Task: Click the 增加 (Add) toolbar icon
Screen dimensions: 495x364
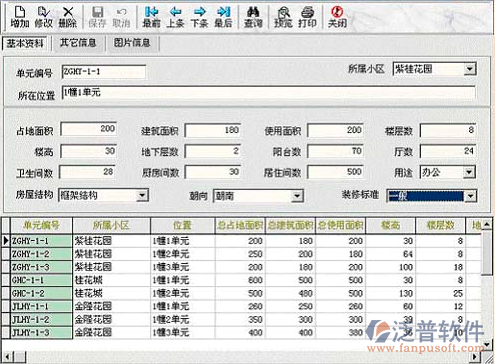Action: 20,17
